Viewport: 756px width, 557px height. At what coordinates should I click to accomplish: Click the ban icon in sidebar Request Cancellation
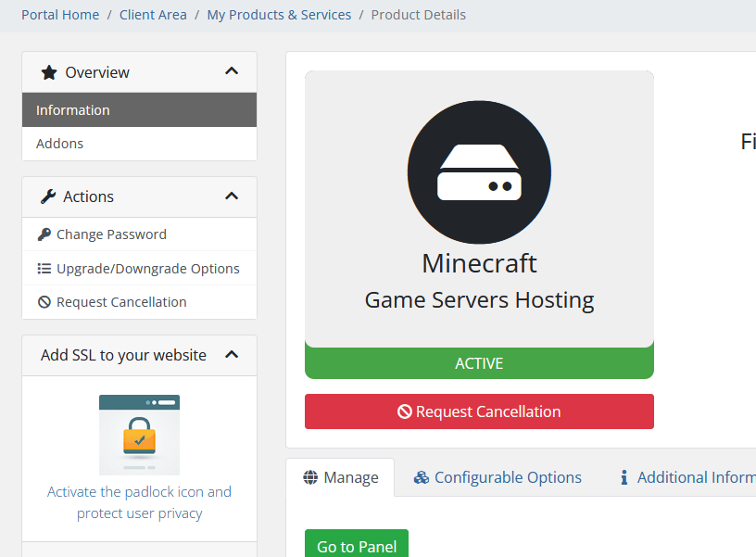44,302
